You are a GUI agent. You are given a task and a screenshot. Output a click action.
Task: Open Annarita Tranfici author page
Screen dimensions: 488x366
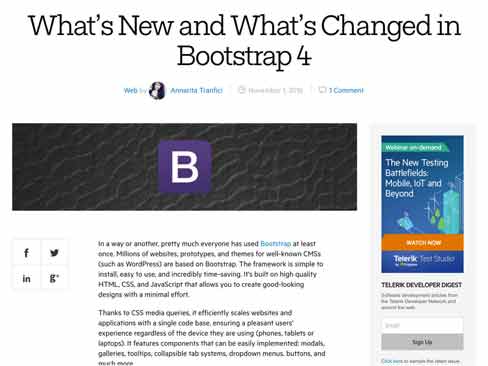[196, 90]
